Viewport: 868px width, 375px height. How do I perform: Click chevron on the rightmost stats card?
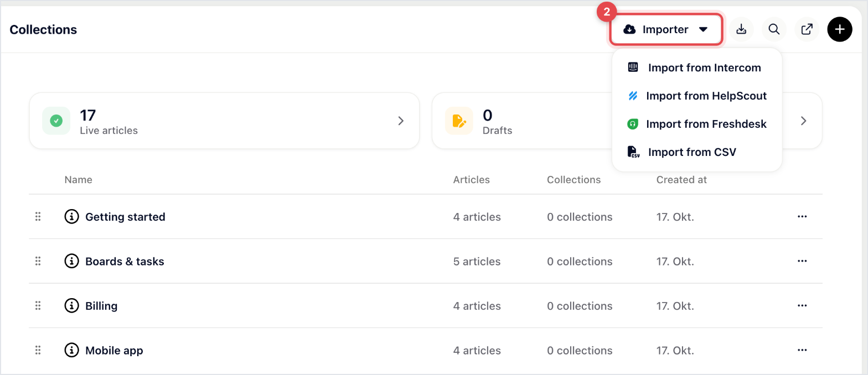[x=804, y=121]
